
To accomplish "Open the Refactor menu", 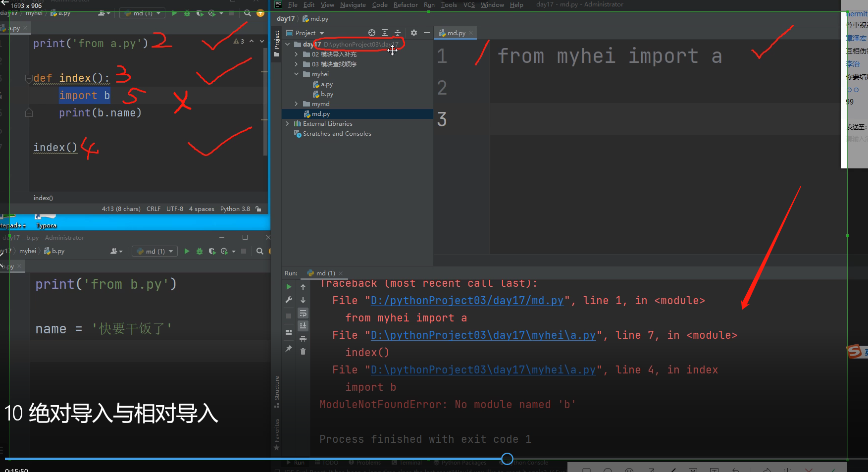I will point(406,4).
